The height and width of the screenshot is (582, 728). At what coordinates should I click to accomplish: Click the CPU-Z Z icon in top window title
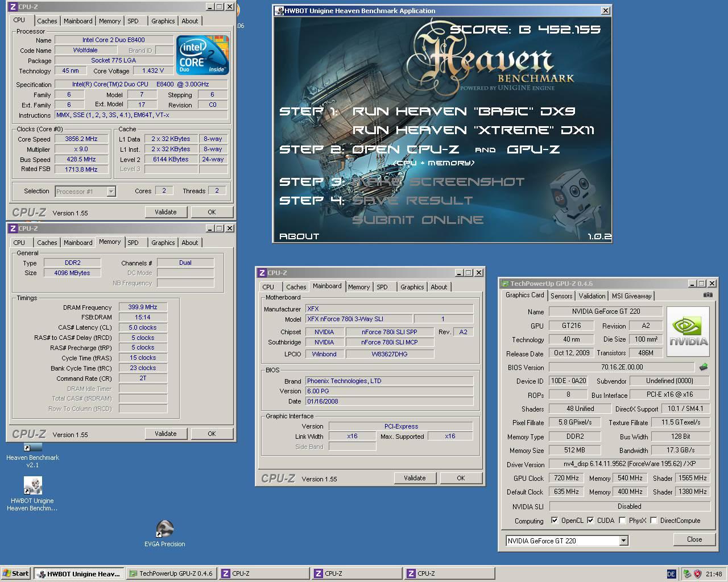point(13,7)
